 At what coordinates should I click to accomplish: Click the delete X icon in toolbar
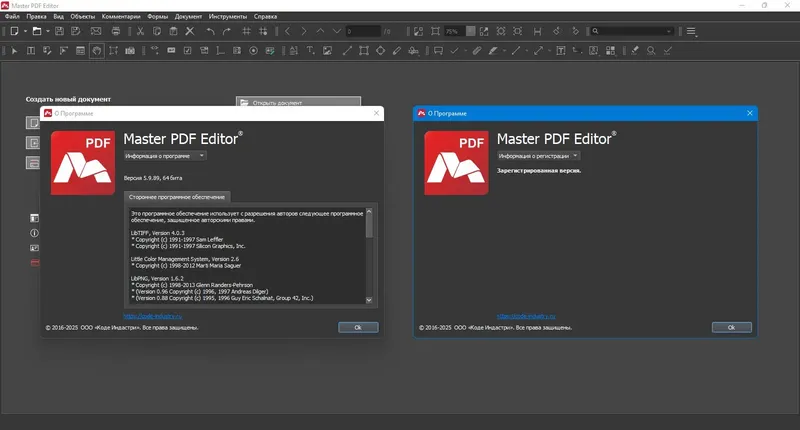coord(190,32)
